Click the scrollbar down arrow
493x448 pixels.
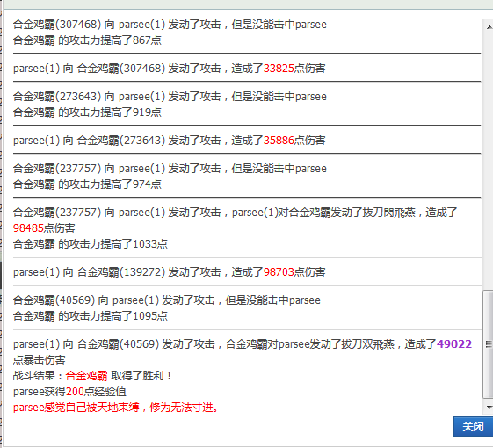(489, 407)
